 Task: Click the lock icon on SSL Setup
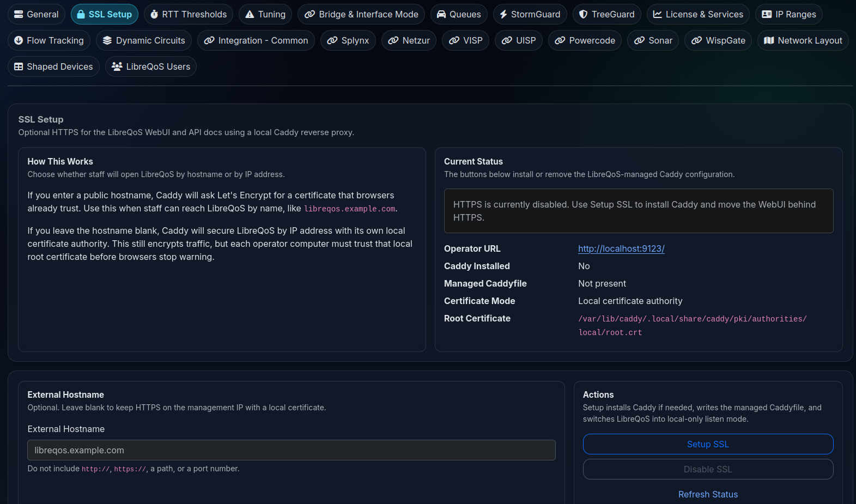(x=81, y=14)
